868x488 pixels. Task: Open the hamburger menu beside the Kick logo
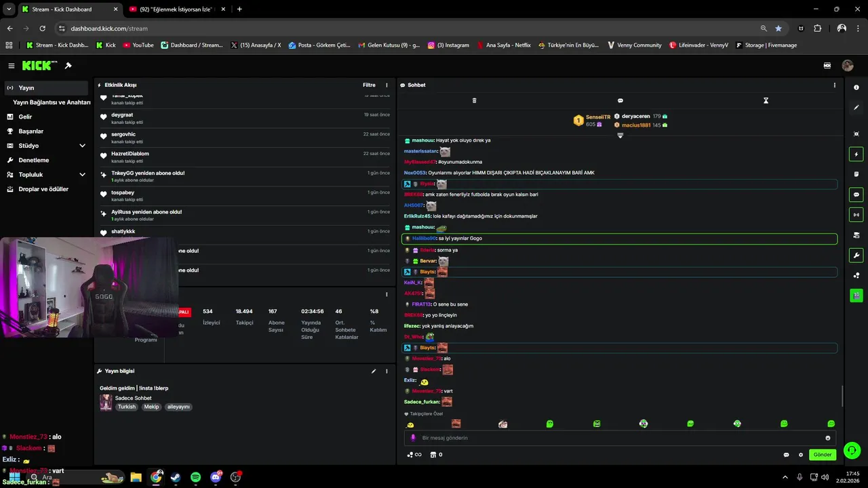(x=12, y=66)
